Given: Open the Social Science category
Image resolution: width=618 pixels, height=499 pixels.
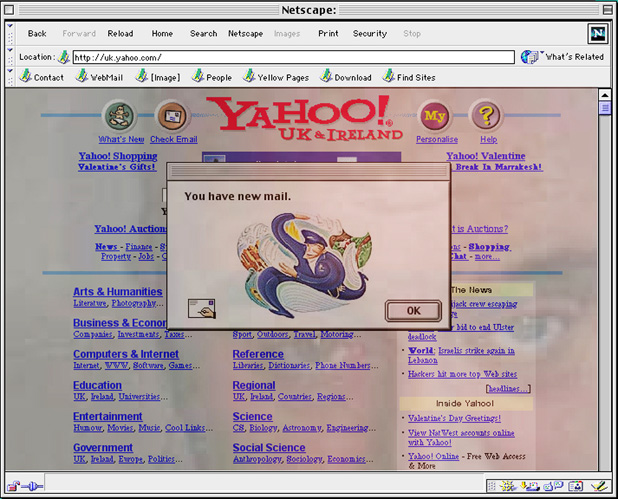Looking at the screenshot, I should pos(269,447).
